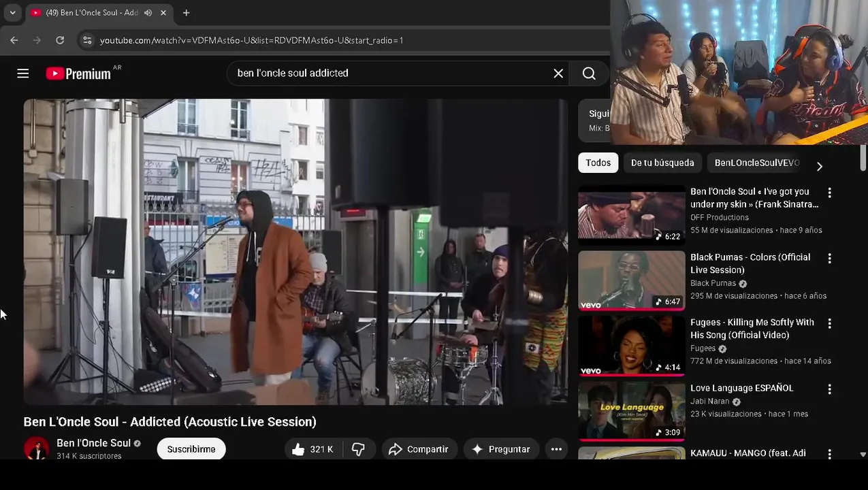Select the BenLOncleSoulVEVO chip
Image resolution: width=868 pixels, height=490 pixels.
tap(756, 163)
